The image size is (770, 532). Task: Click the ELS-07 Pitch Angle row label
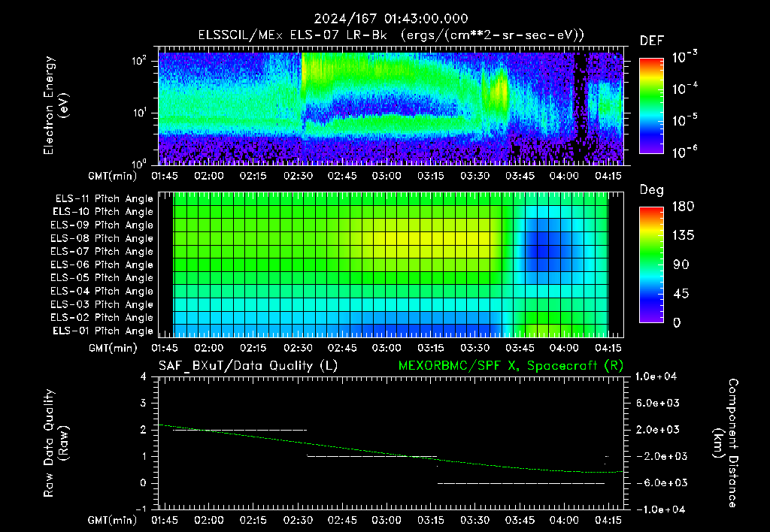102,251
